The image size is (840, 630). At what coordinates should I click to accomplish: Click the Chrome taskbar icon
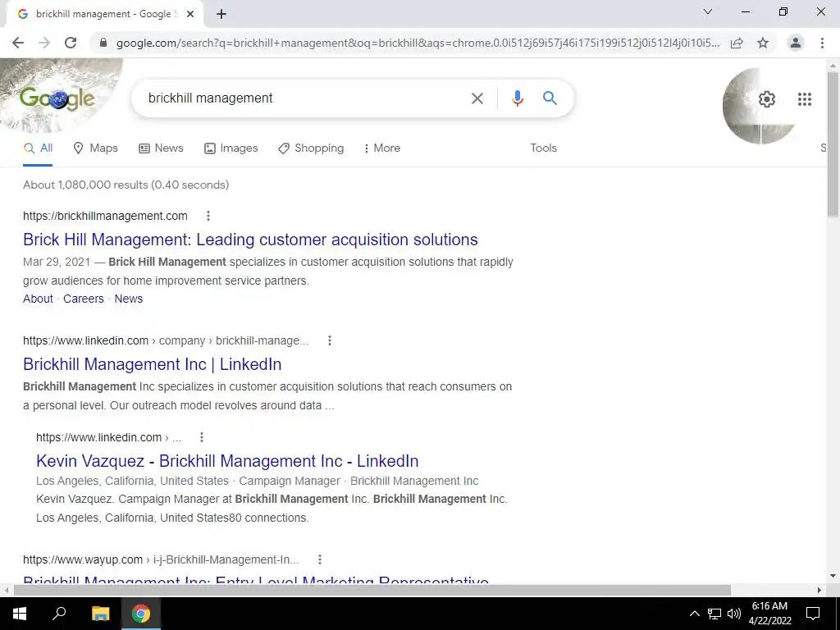tap(141, 614)
